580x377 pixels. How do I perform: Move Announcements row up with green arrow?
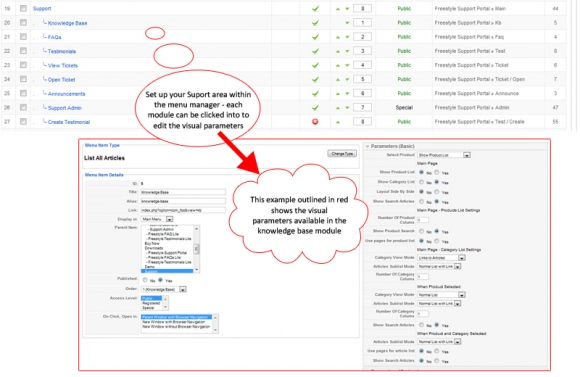tap(338, 94)
